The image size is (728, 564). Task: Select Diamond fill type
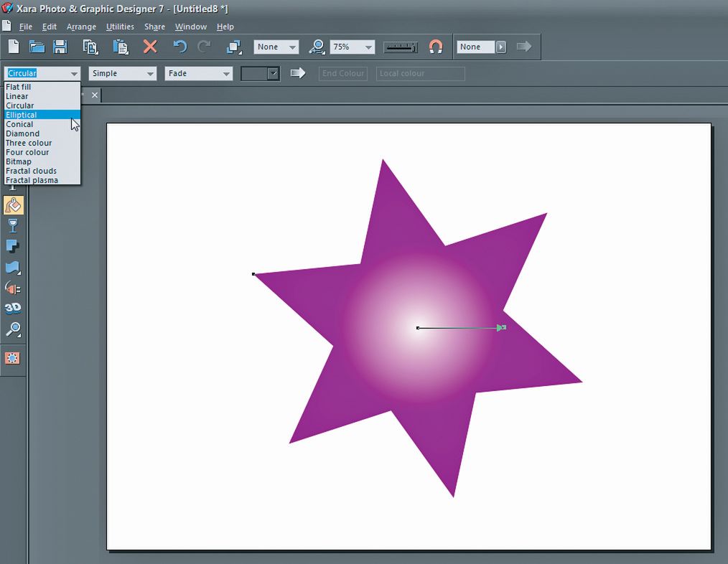point(42,133)
